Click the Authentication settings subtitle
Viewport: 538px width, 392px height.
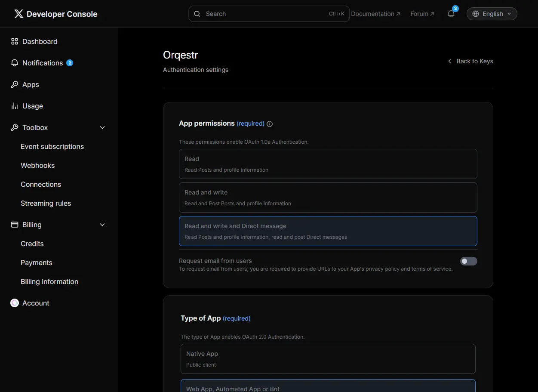pyautogui.click(x=196, y=70)
